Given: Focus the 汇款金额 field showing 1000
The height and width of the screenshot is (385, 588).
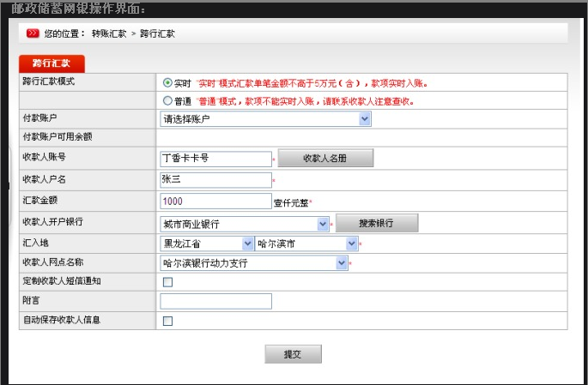Looking at the screenshot, I should (215, 202).
